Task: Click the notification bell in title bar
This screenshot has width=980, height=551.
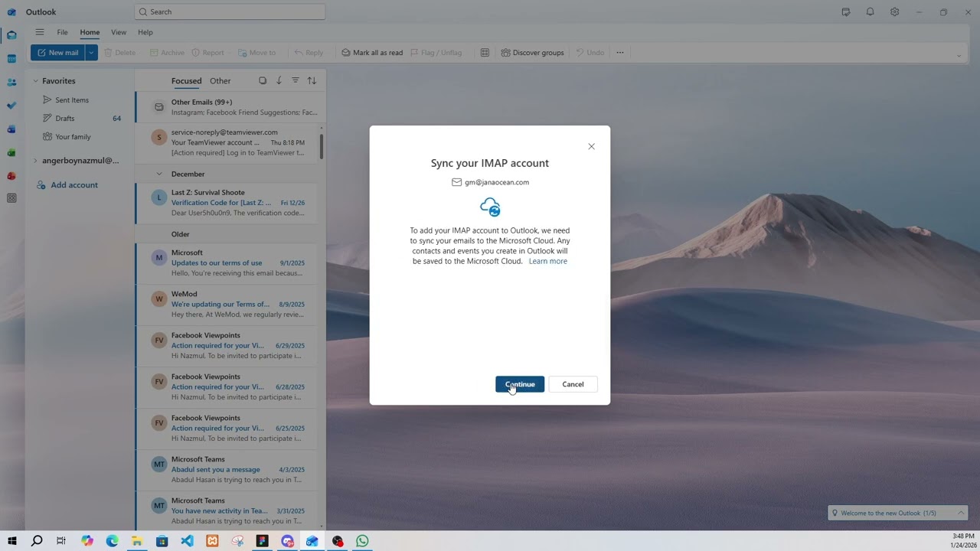Action: 871,11
